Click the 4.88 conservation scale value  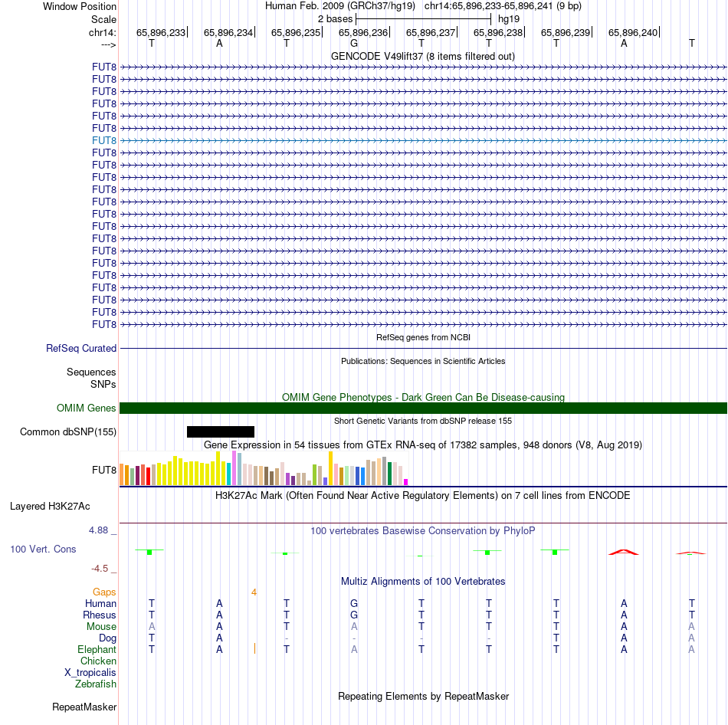click(x=98, y=530)
